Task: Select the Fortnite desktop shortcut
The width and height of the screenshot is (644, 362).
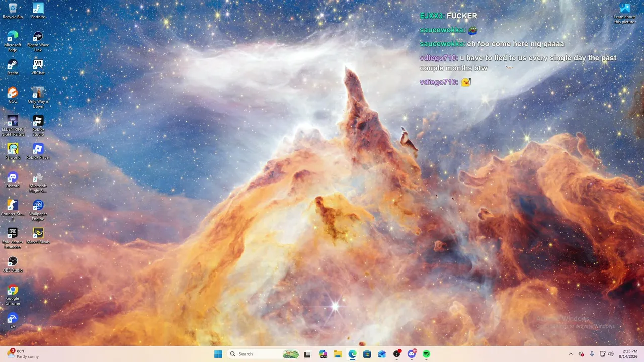Action: pyautogui.click(x=38, y=11)
